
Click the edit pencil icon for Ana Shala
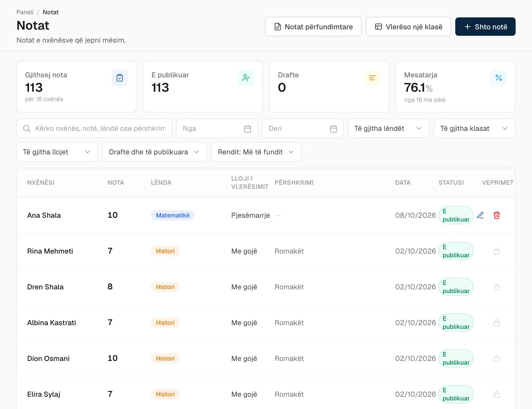pos(480,215)
